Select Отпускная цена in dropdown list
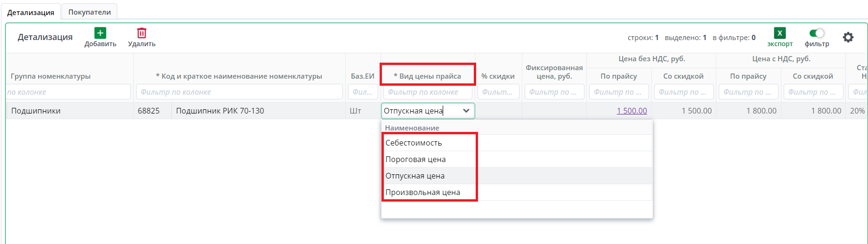 (x=415, y=176)
